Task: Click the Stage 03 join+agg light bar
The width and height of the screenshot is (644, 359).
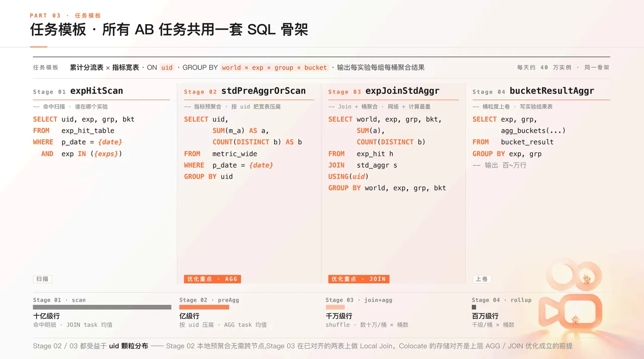Action: [335, 307]
